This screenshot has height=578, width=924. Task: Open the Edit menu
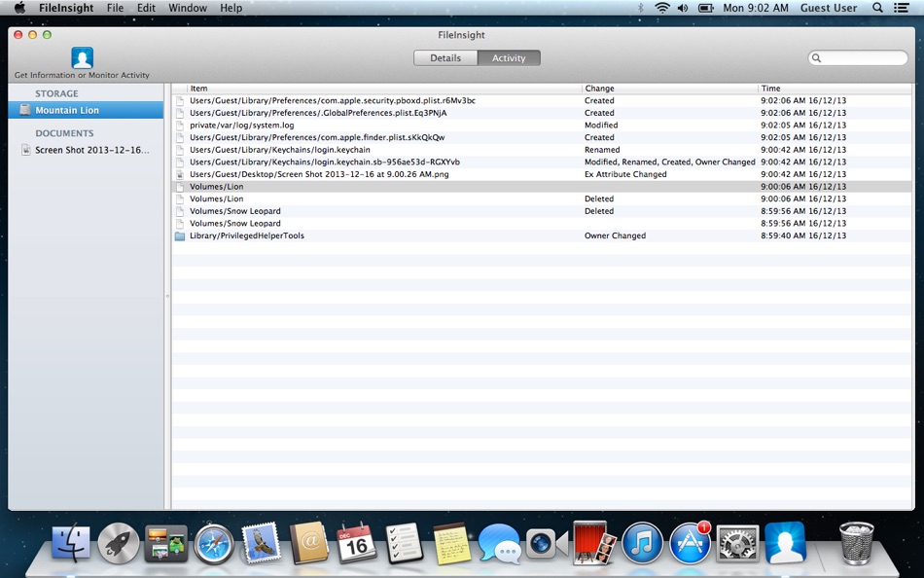(x=146, y=8)
